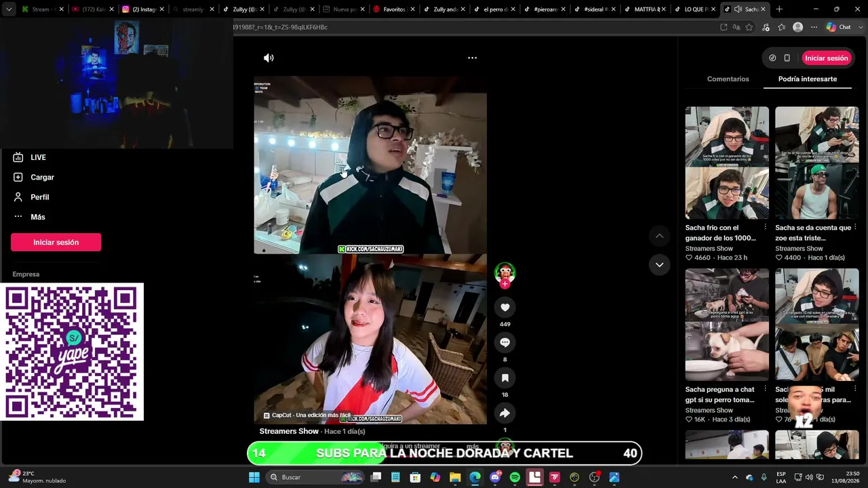Viewport: 868px width, 488px height.
Task: Open File Explorer from the taskbar
Action: pos(455,477)
